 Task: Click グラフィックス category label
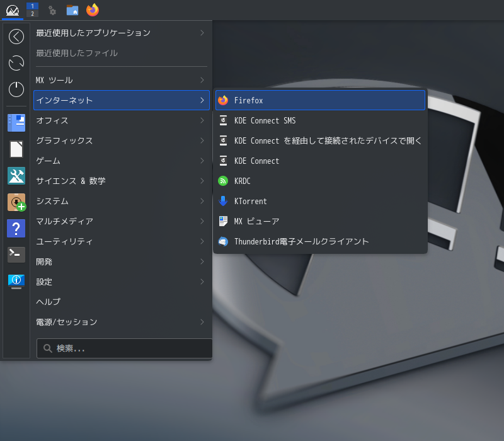(x=64, y=140)
